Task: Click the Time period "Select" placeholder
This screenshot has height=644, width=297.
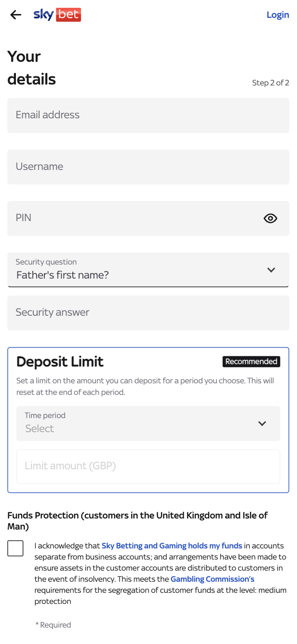Action: (40, 429)
